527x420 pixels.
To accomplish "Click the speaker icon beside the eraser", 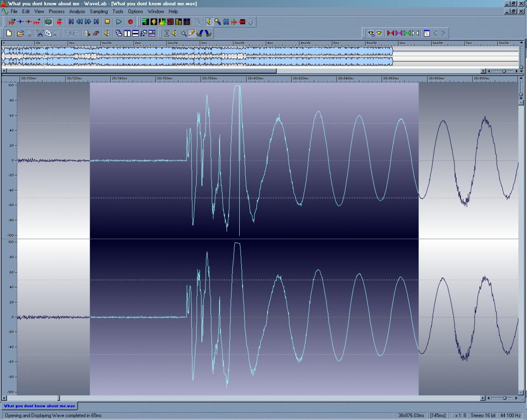I will (x=106, y=33).
